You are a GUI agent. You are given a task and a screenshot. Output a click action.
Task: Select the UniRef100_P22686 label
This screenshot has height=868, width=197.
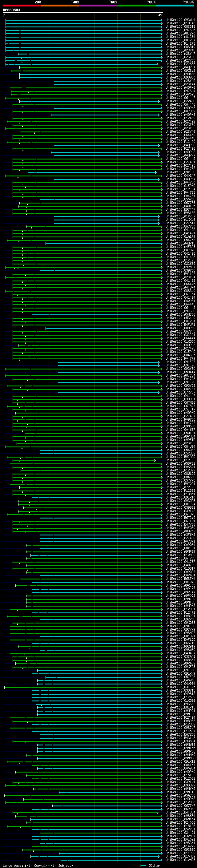pos(180,64)
